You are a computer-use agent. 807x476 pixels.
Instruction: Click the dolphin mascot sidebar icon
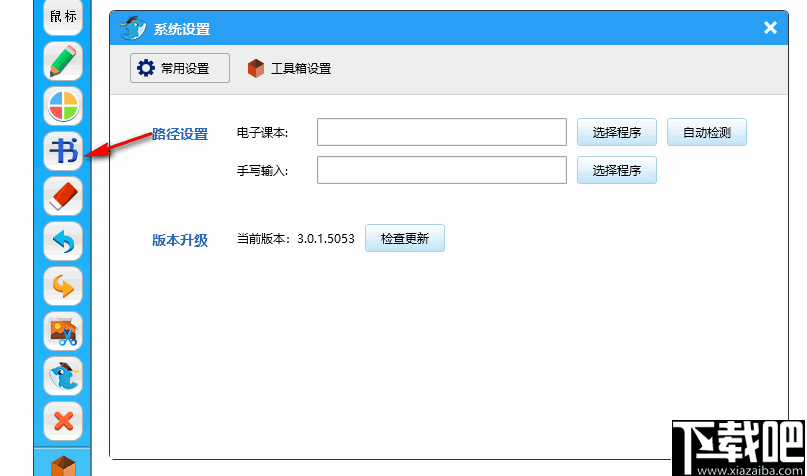point(63,376)
